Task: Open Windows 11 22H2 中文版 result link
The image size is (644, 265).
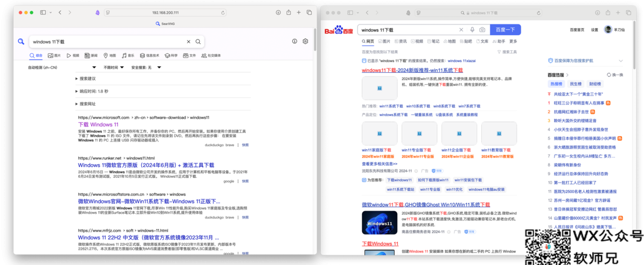Action: pyautogui.click(x=148, y=238)
